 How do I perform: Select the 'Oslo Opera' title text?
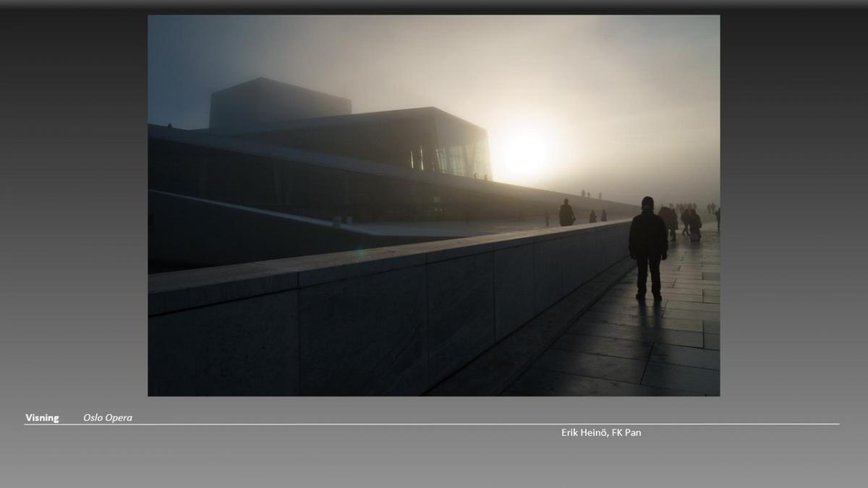tap(108, 418)
